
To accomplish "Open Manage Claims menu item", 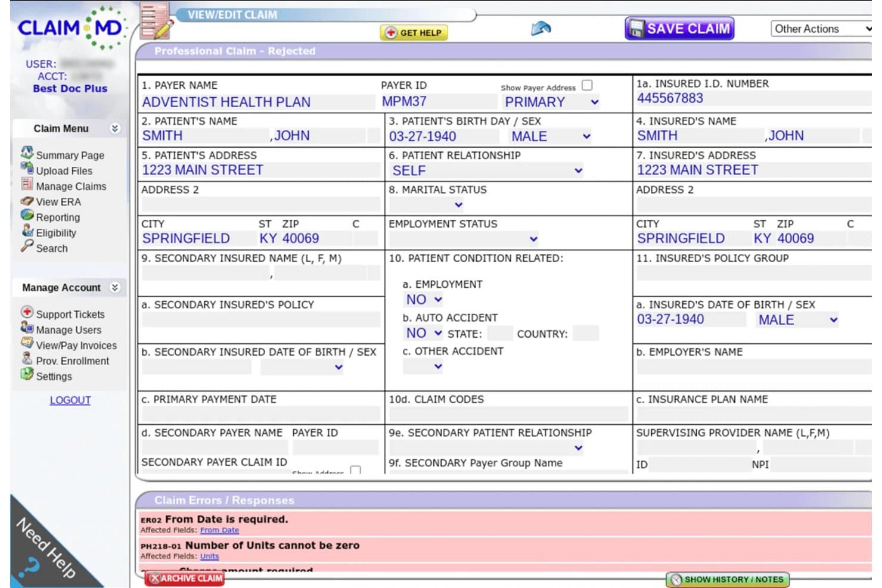I will [71, 186].
